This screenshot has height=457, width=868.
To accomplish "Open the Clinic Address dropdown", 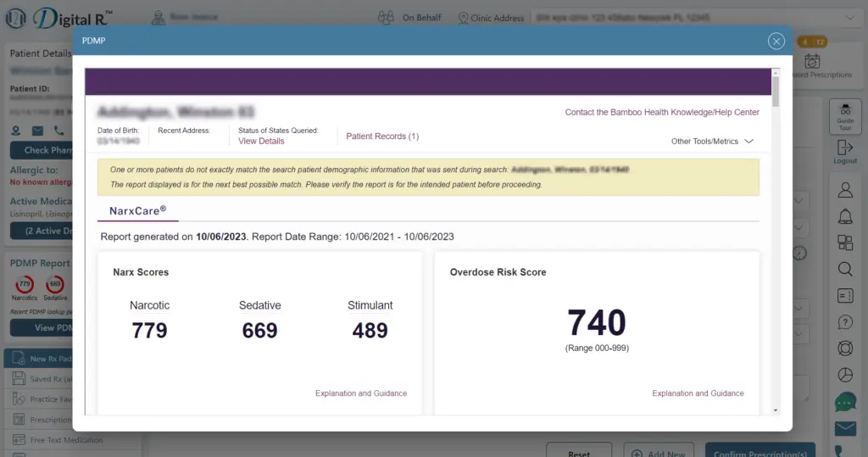I will pos(695,18).
